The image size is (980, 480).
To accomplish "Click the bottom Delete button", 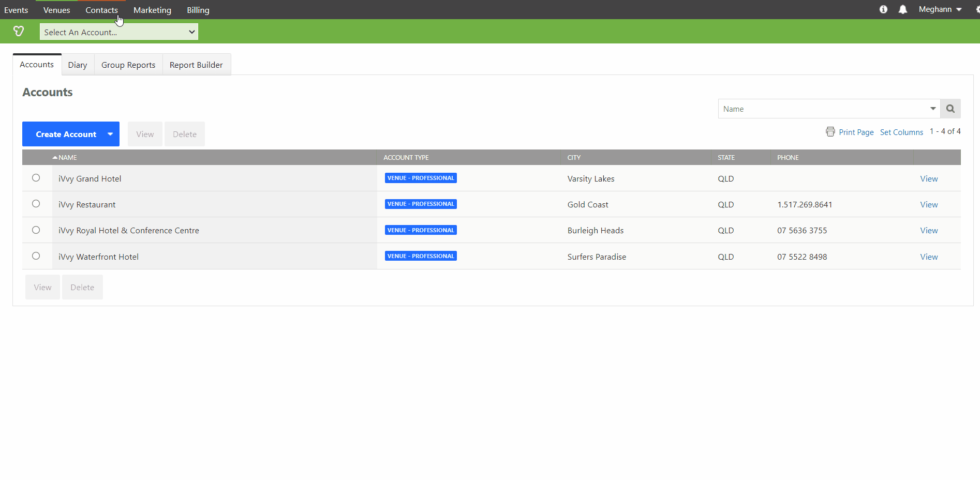I will pyautogui.click(x=82, y=287).
